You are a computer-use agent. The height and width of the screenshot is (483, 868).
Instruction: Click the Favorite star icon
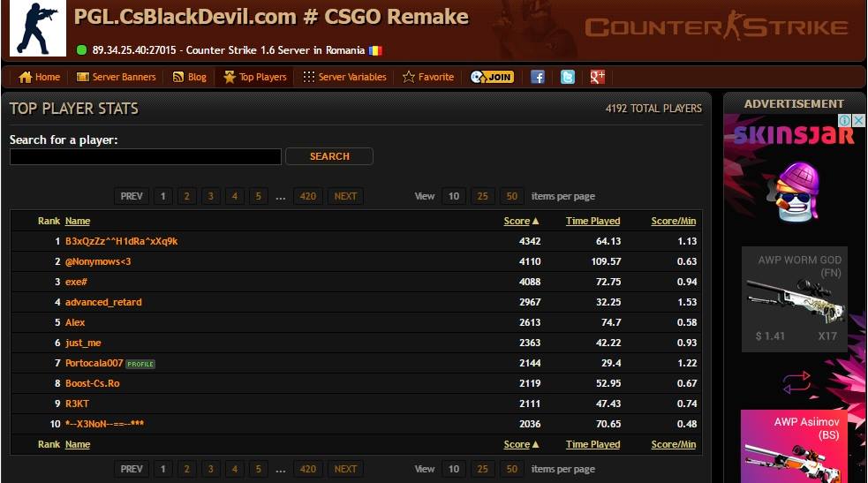(409, 77)
